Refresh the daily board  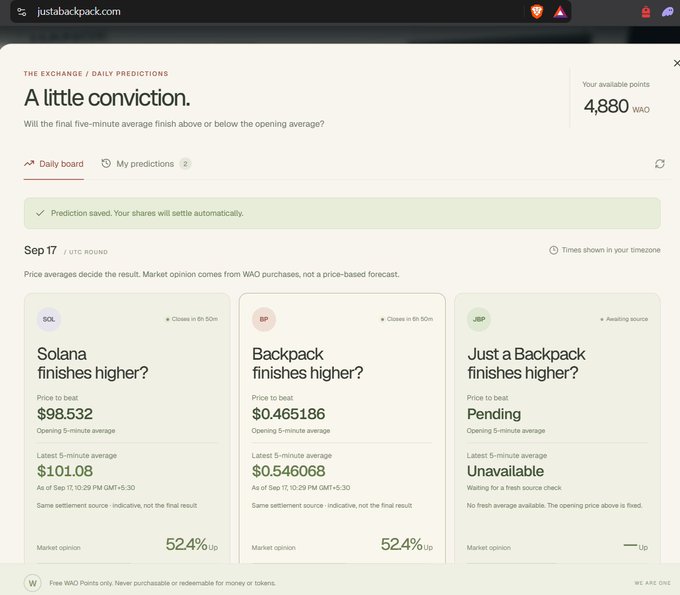coord(660,164)
